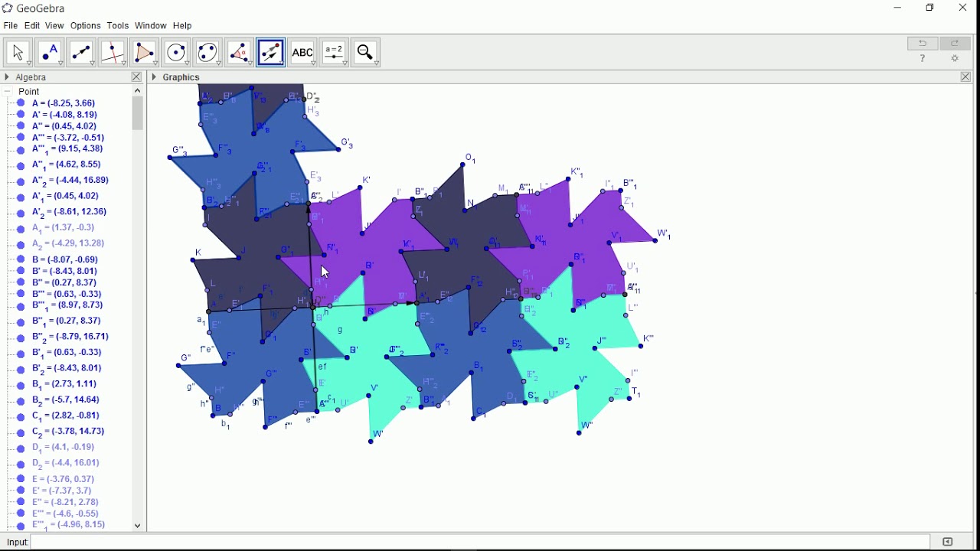Open the Polygon tool dropdown arrow

click(x=155, y=64)
